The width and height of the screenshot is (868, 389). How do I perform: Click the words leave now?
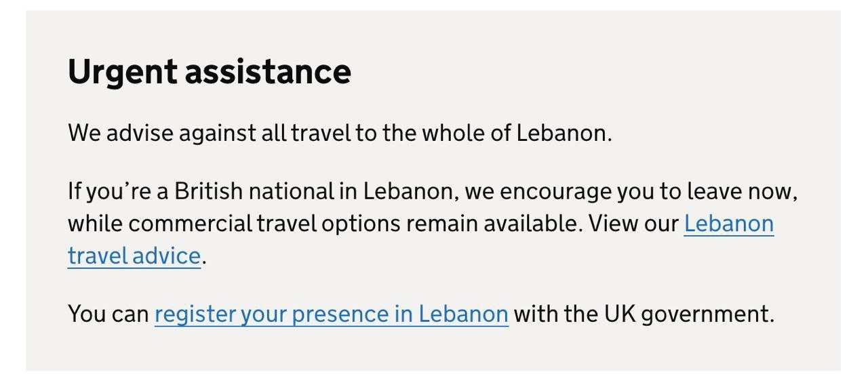coord(742,192)
